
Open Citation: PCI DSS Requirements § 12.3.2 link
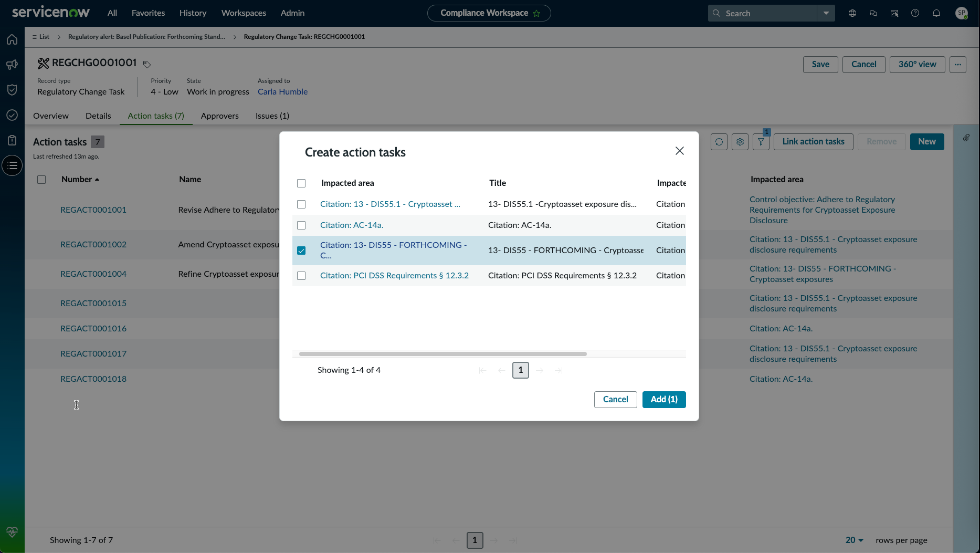click(394, 276)
